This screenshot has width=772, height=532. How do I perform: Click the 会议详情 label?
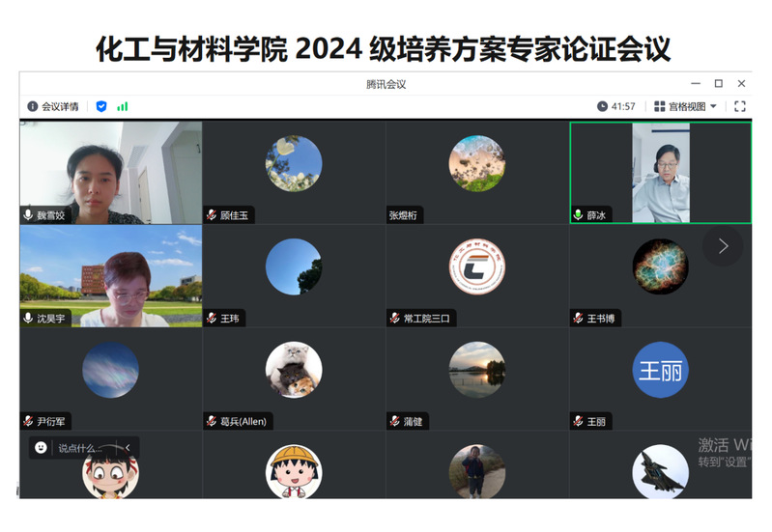click(60, 106)
